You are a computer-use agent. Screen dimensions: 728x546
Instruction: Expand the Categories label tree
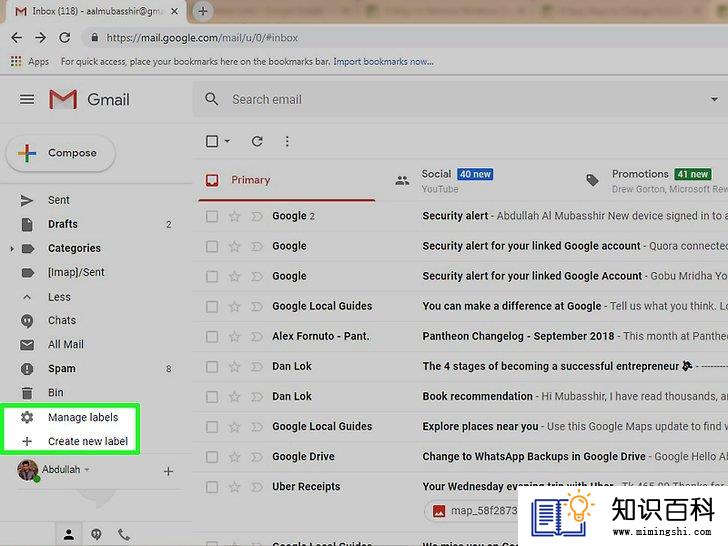12,249
